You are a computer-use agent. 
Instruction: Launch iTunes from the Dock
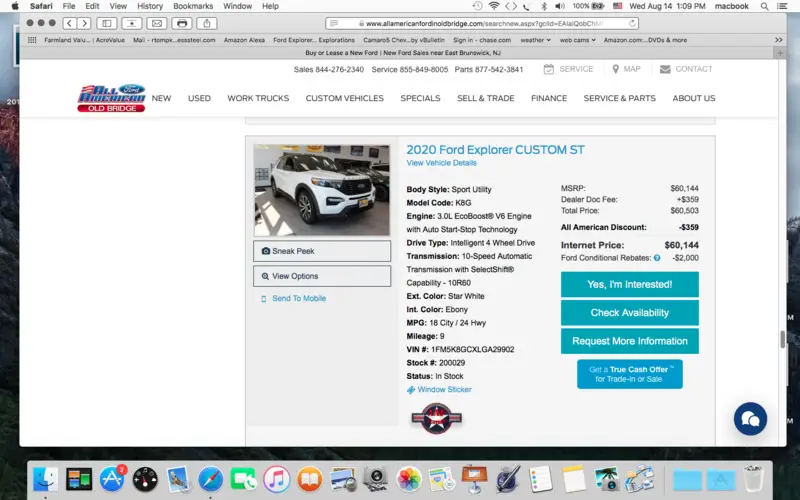277,479
